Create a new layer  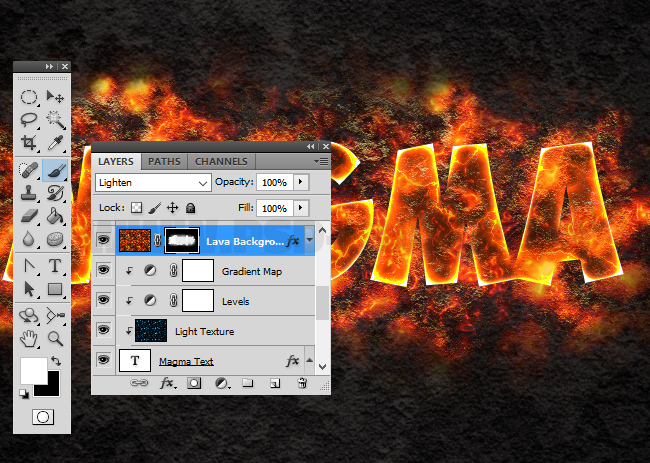click(274, 383)
